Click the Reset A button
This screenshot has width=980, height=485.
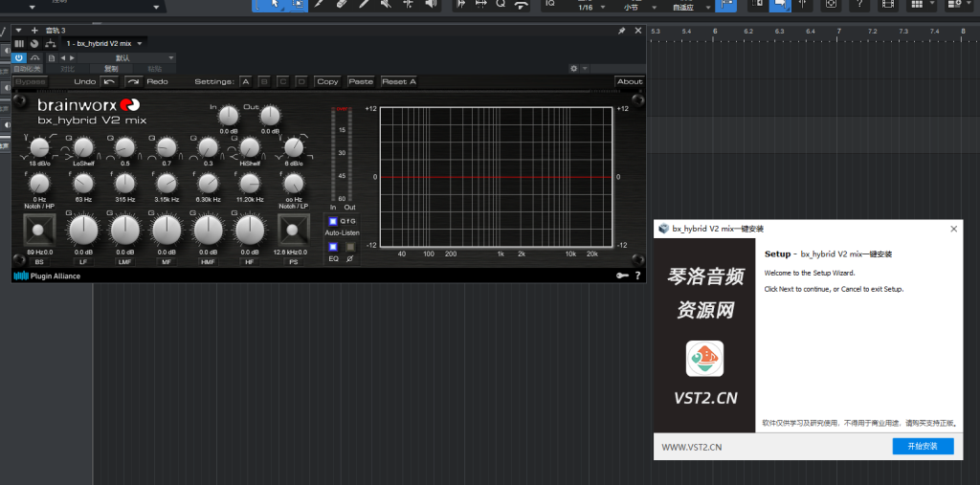pyautogui.click(x=399, y=82)
